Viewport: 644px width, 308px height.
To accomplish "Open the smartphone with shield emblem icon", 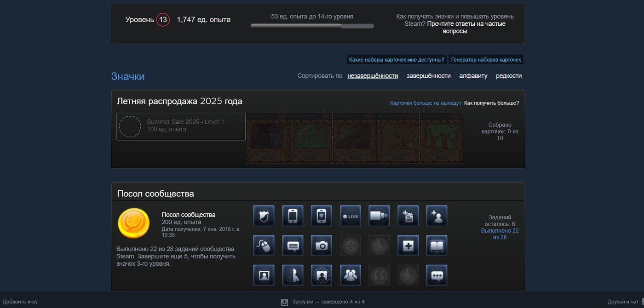I will [322, 216].
